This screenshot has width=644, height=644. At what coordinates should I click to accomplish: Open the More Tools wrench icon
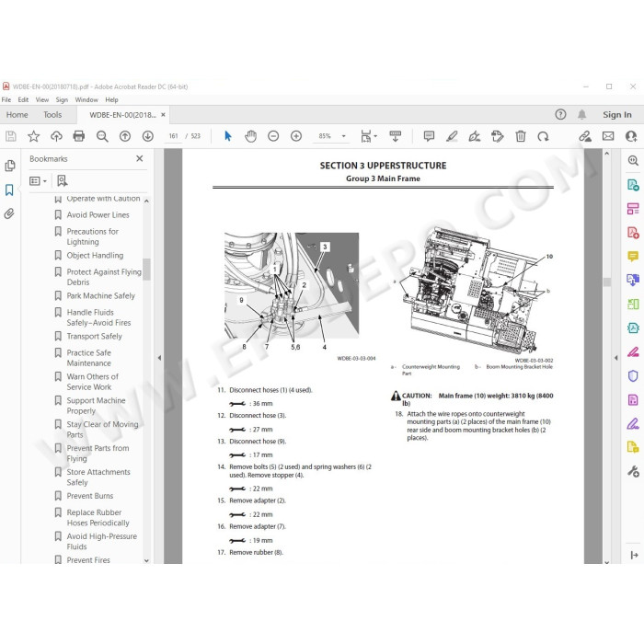pyautogui.click(x=633, y=471)
